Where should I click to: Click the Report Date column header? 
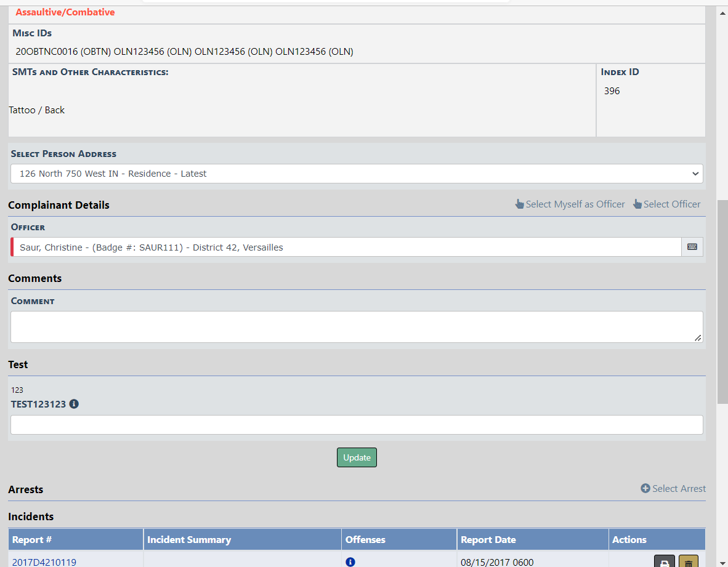pos(488,540)
